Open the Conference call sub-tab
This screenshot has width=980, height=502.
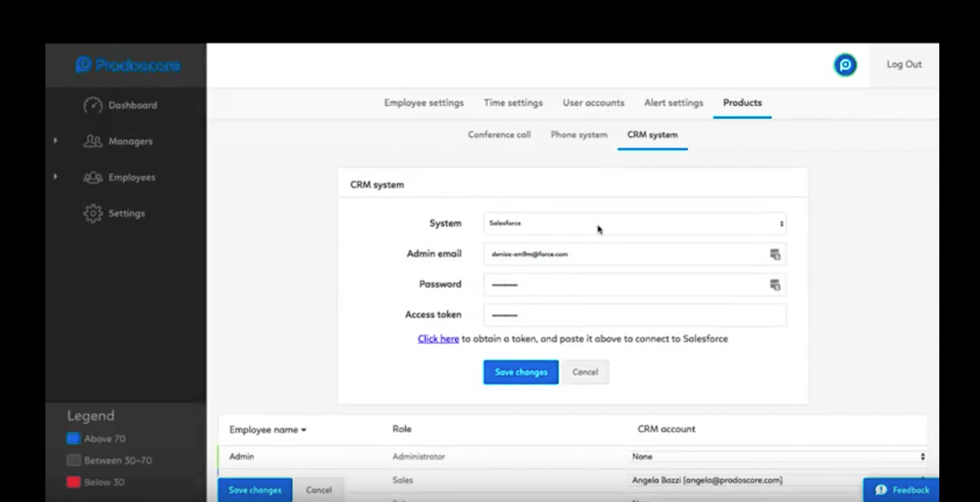click(x=499, y=135)
